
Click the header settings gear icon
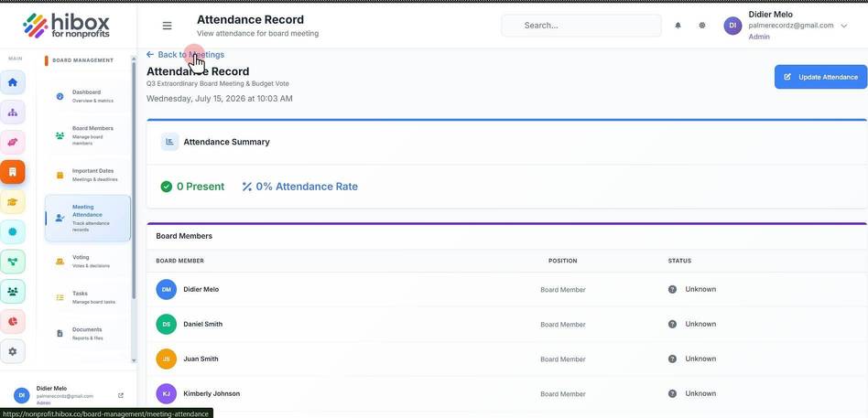click(702, 26)
